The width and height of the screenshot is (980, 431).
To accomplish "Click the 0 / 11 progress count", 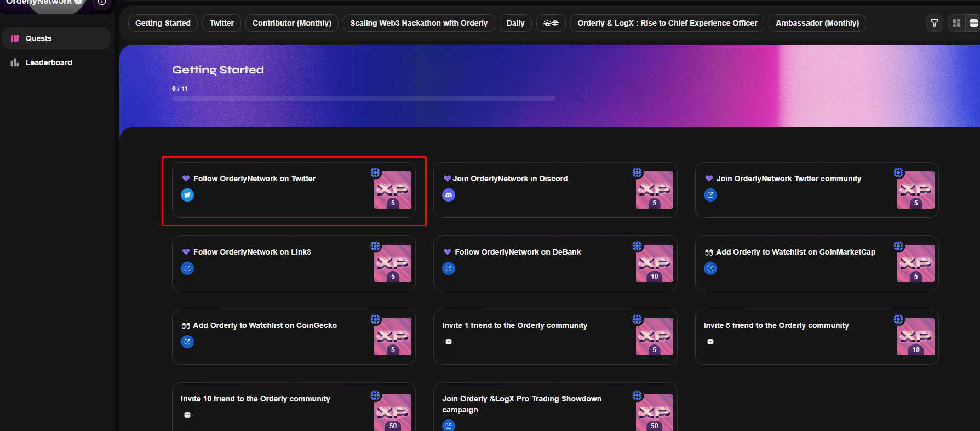I will (180, 88).
